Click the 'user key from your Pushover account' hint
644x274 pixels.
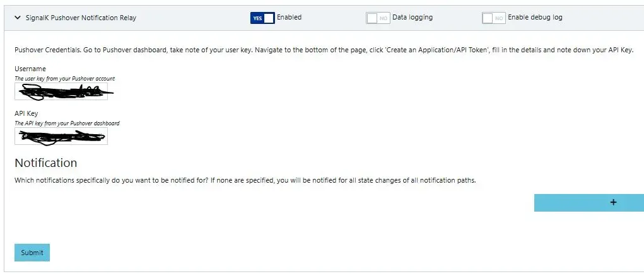[65, 79]
